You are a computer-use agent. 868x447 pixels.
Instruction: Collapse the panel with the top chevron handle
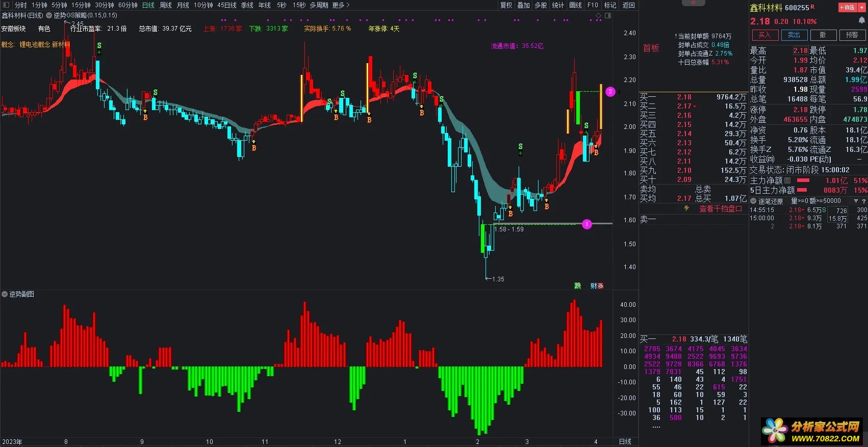tap(693, 3)
